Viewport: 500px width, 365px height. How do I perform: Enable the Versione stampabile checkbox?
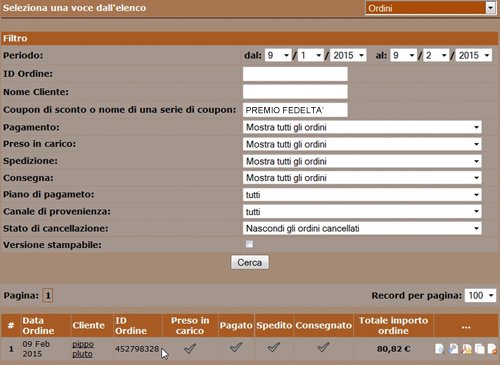pos(249,244)
